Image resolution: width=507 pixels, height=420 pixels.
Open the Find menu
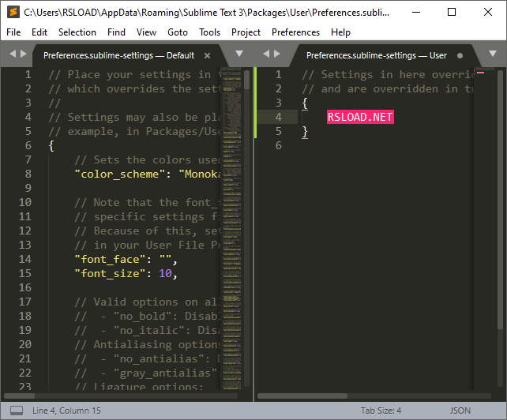(116, 32)
